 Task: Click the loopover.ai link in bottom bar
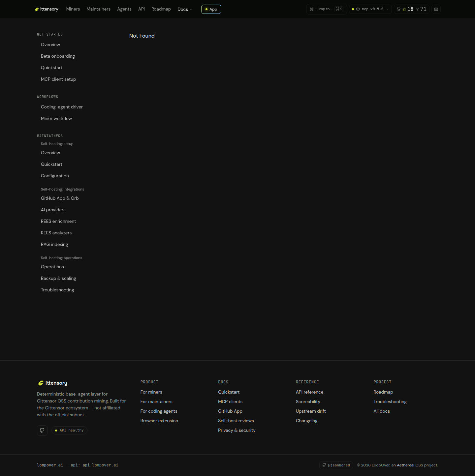50,465
